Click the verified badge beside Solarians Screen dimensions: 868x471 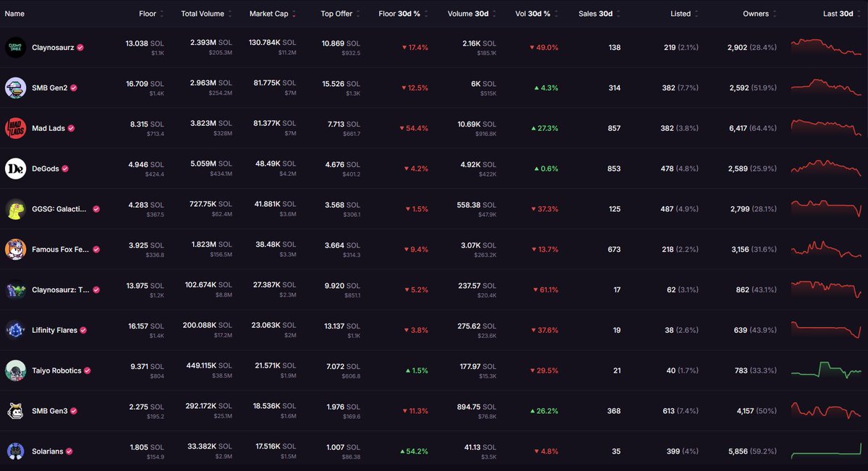69,451
